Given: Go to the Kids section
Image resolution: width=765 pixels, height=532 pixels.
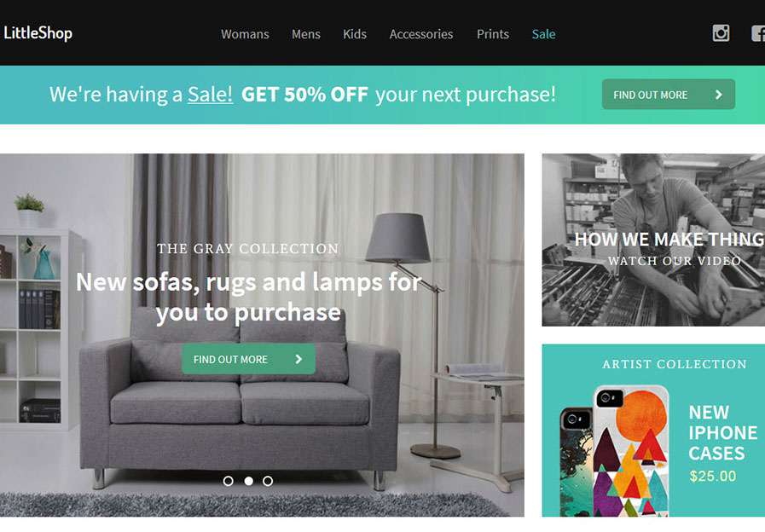Looking at the screenshot, I should (x=355, y=34).
